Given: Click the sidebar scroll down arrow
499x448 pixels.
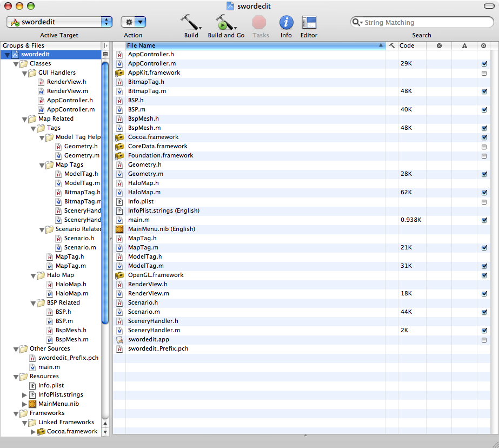Looking at the screenshot, I should tap(105, 432).
